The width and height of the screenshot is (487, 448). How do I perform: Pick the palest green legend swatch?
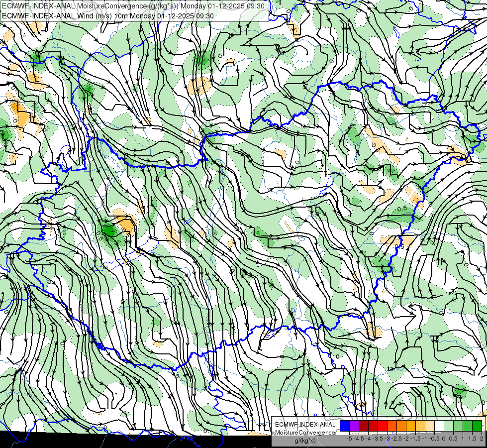pos(449,426)
